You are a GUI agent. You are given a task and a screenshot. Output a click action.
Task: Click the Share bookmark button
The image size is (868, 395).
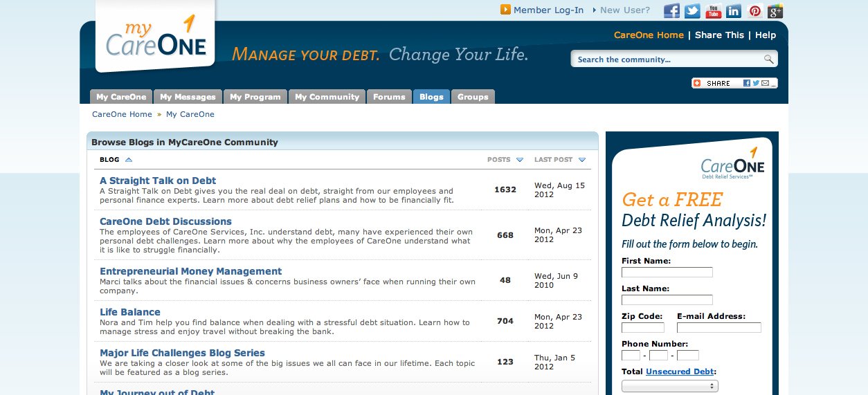734,83
